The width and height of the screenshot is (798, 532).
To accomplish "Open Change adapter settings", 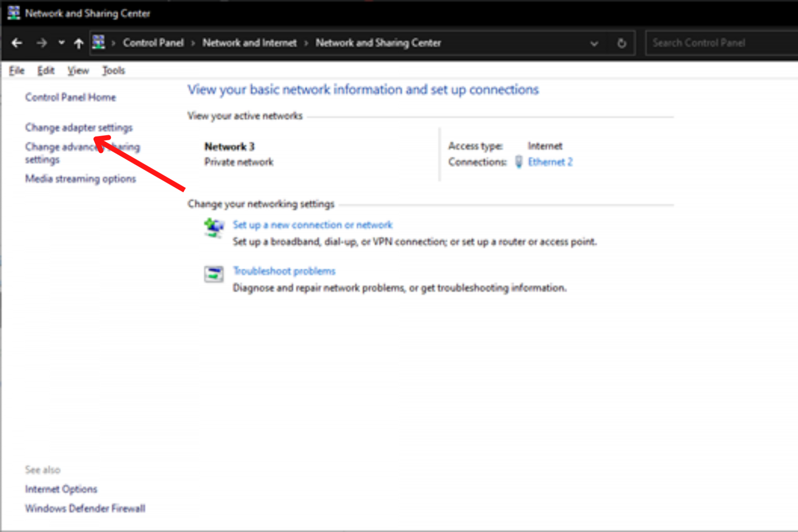I will point(78,127).
